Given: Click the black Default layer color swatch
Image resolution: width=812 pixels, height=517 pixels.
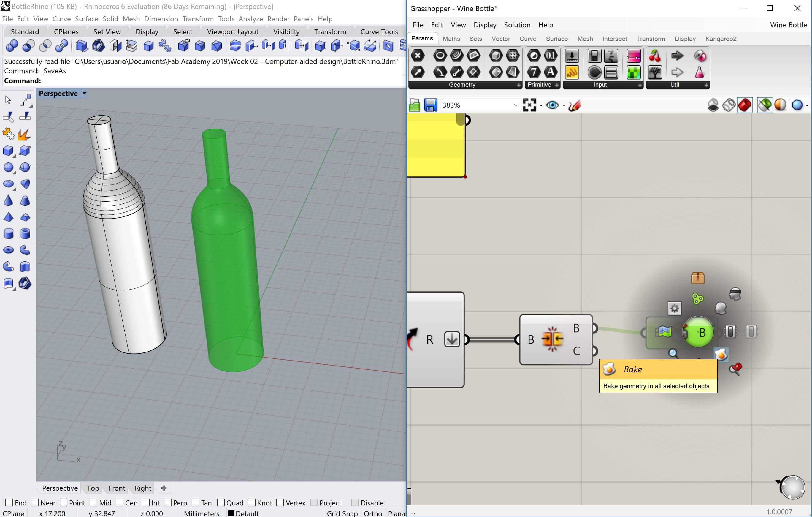Looking at the screenshot, I should pos(231,513).
